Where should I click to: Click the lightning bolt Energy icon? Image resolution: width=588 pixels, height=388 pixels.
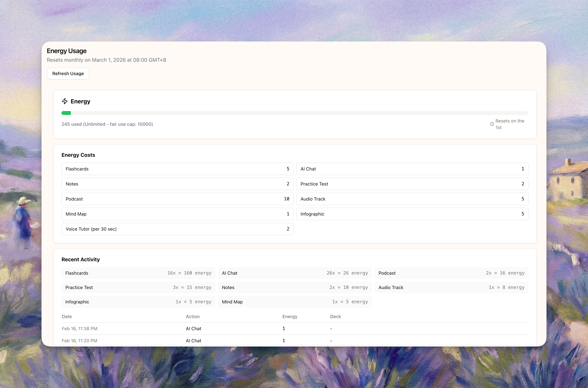coord(65,101)
